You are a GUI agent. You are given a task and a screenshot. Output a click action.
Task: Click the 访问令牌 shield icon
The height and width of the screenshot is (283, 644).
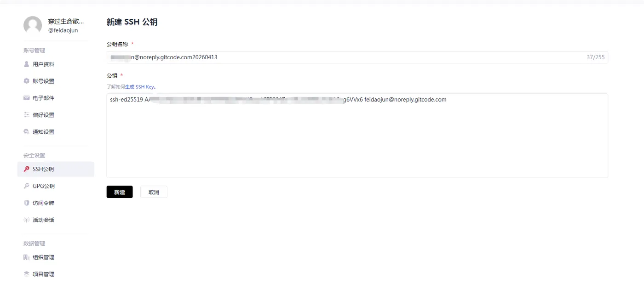(26, 203)
